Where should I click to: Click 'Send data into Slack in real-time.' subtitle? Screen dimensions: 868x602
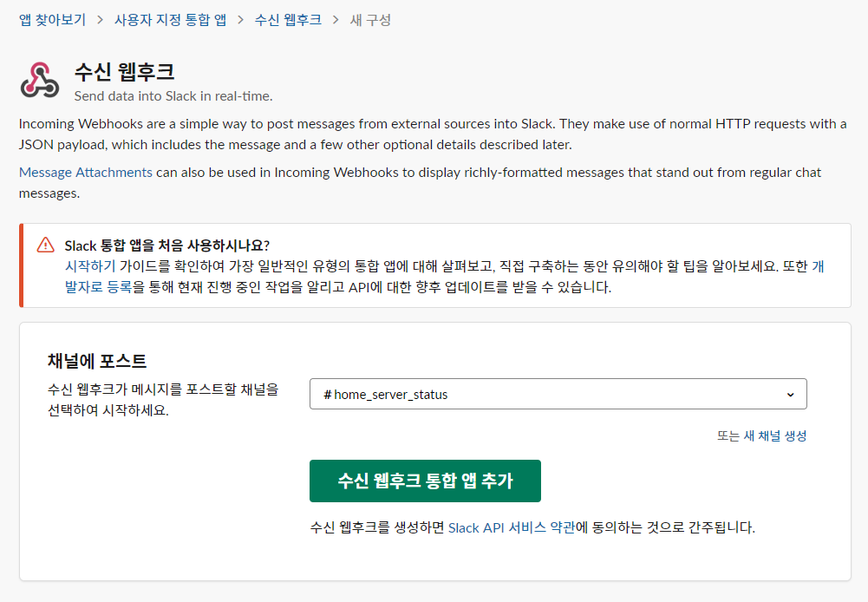point(173,95)
